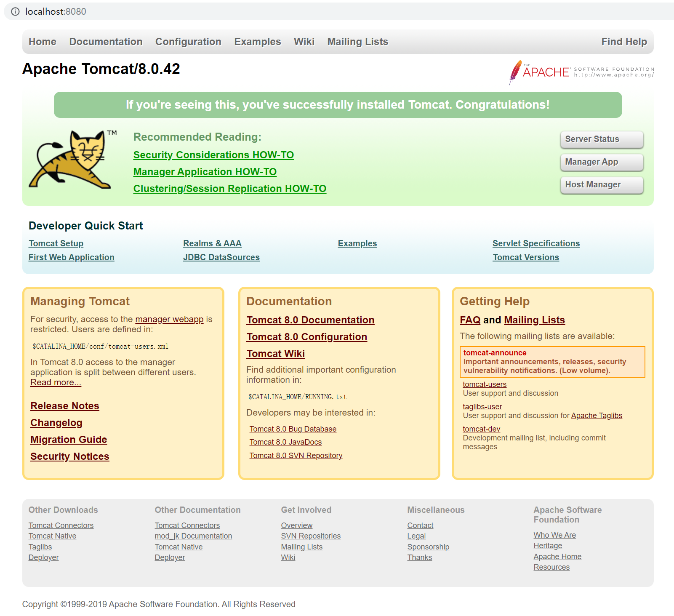Open Who We Are footer link
674x616 pixels.
click(x=555, y=535)
